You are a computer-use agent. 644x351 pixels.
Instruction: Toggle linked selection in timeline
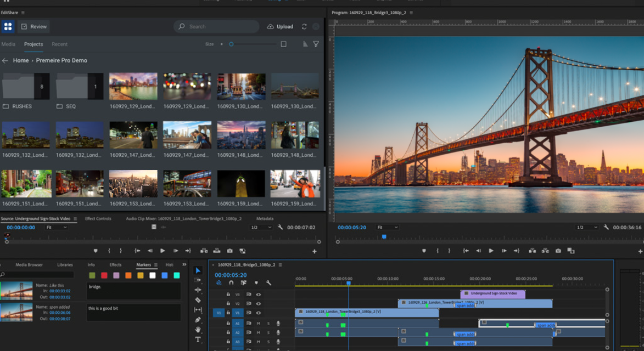click(x=244, y=282)
